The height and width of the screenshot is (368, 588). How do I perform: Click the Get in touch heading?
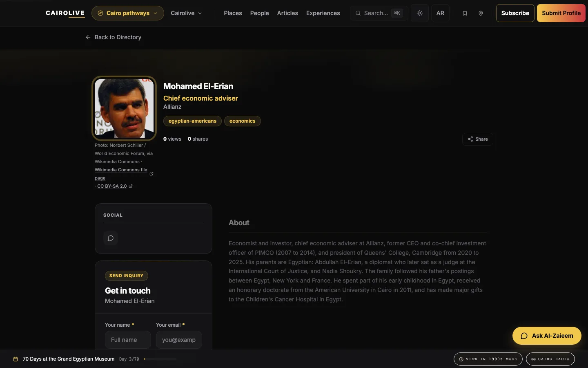click(x=128, y=291)
